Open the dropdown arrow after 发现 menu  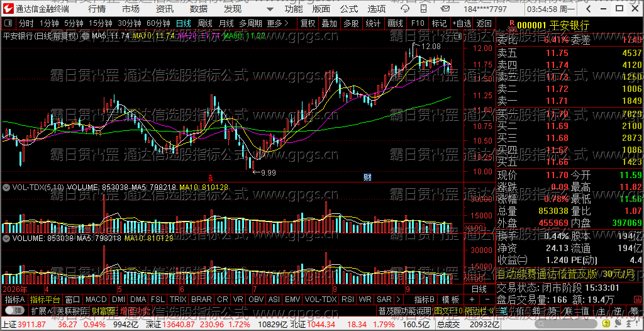269,9
